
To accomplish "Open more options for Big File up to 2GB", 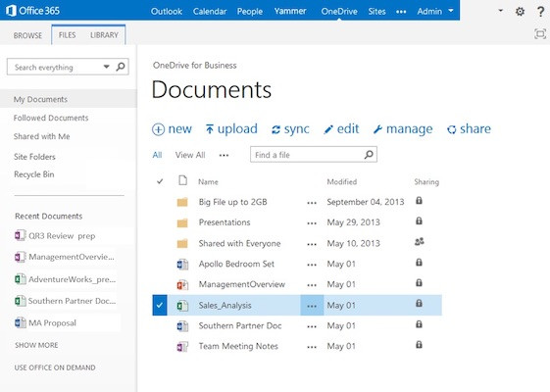I will point(312,203).
